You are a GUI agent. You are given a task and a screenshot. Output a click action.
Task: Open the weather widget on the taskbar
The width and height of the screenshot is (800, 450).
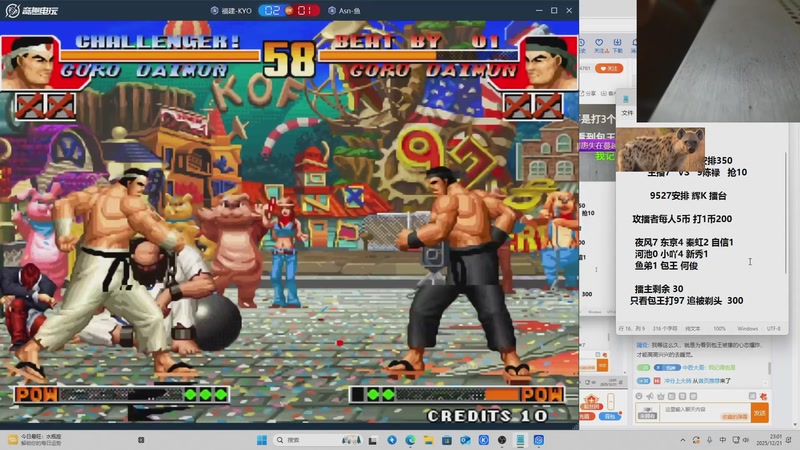[x=35, y=440]
